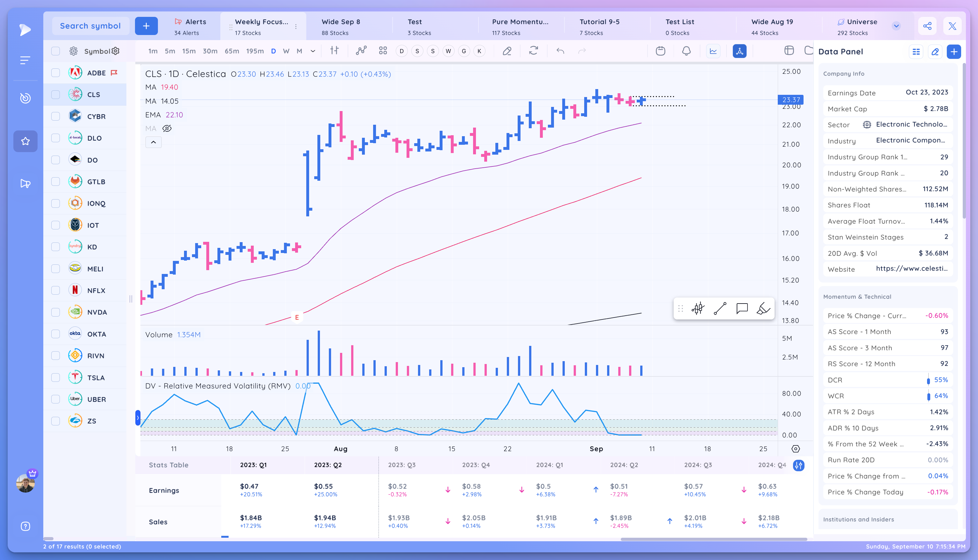Check the CLS row checkbox
Image resolution: width=978 pixels, height=560 pixels.
click(x=55, y=94)
